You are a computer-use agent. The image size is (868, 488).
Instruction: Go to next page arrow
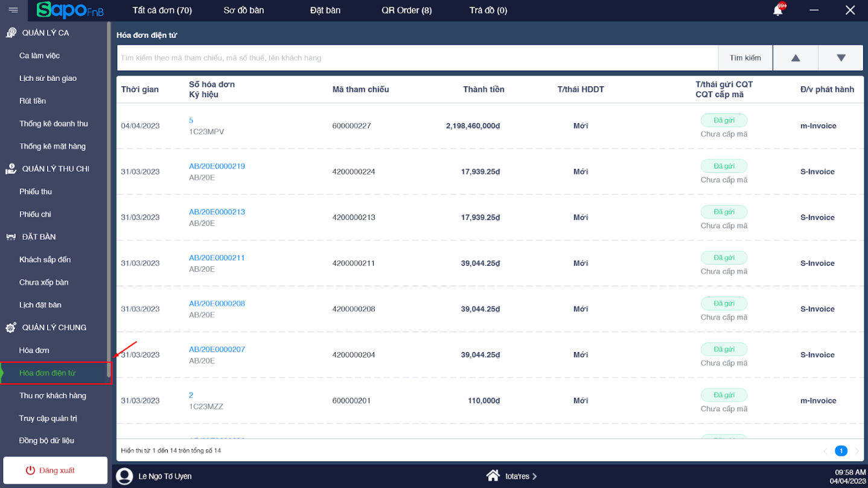tap(856, 451)
